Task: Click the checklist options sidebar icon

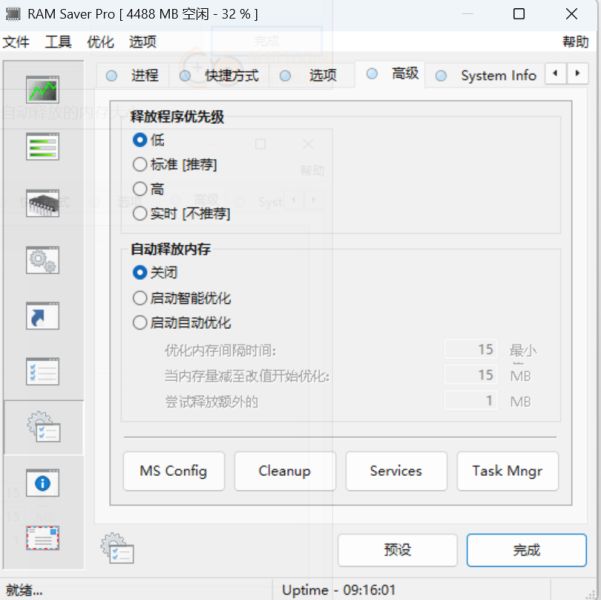Action: click(43, 371)
